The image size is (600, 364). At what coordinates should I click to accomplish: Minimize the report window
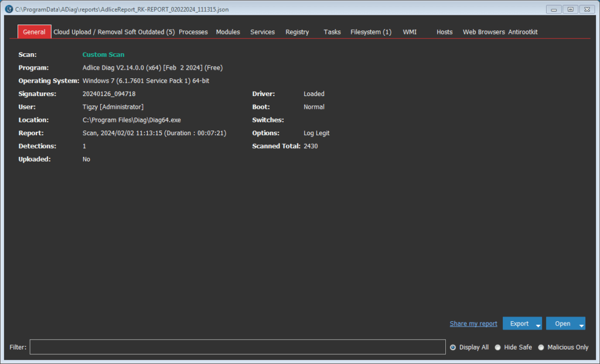pos(554,9)
